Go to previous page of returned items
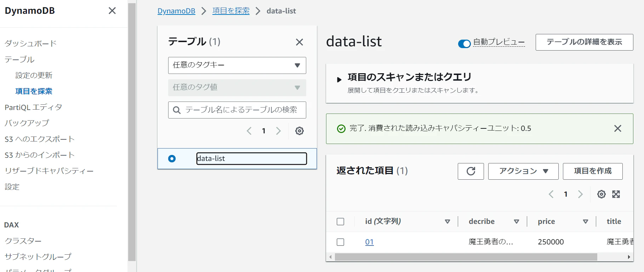Image resolution: width=644 pixels, height=272 pixels. 551,194
